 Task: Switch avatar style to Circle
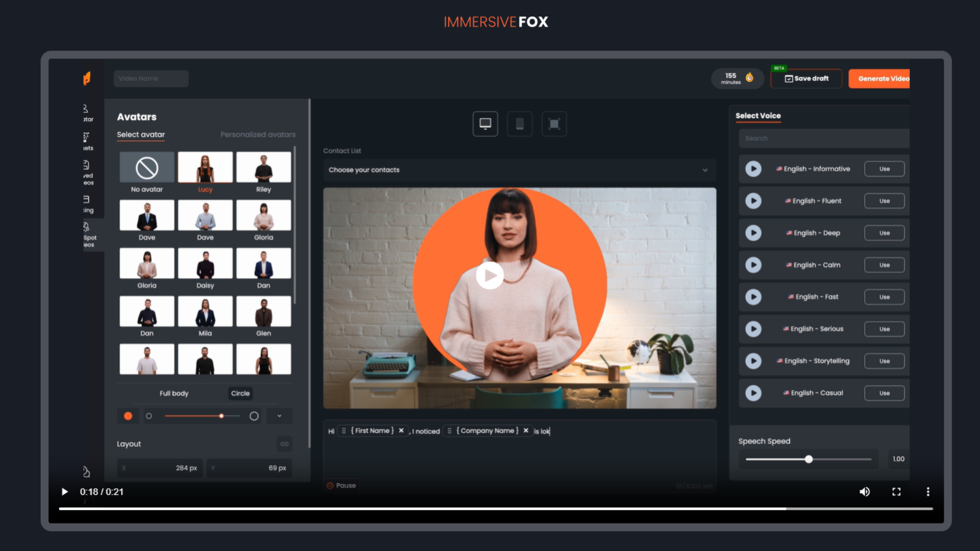point(240,393)
